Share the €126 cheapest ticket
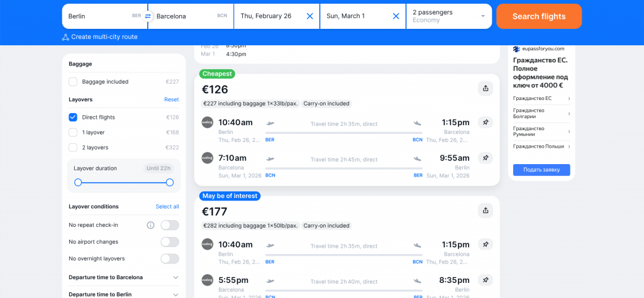 pyautogui.click(x=485, y=89)
